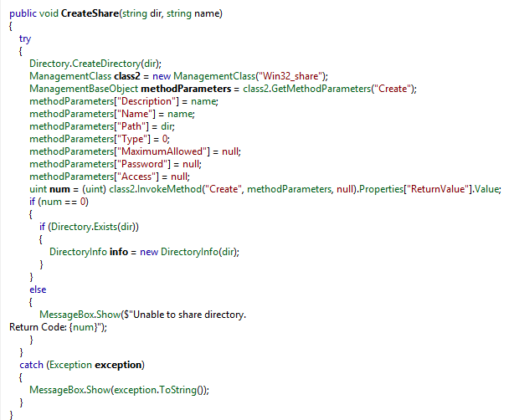514x420 pixels.
Task: Click the bold exception variable in catch
Action: (x=120, y=365)
